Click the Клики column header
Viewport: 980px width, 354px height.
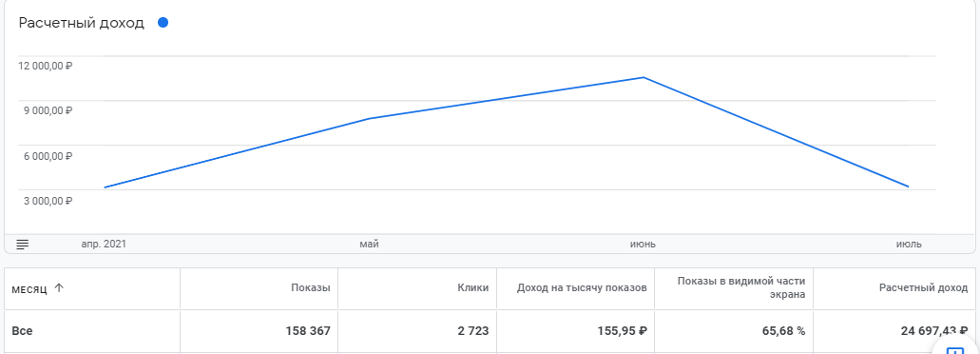473,288
